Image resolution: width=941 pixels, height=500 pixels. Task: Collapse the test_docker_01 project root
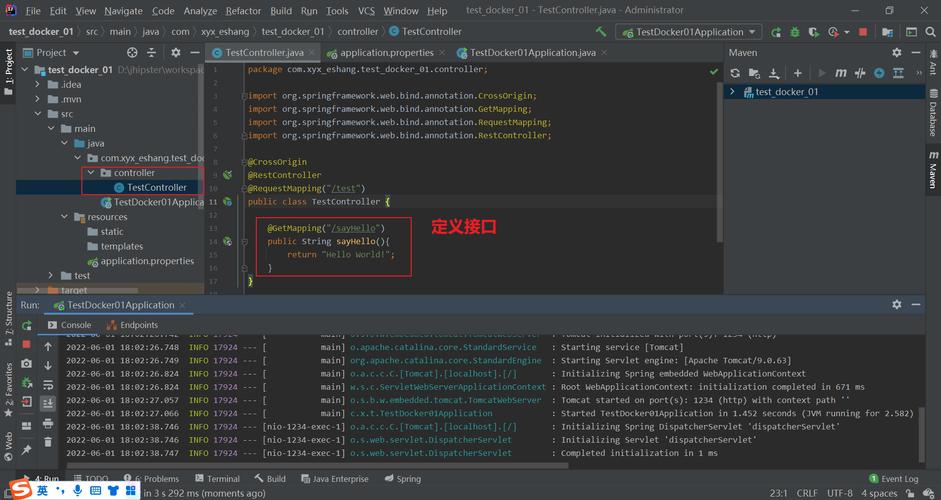25,70
